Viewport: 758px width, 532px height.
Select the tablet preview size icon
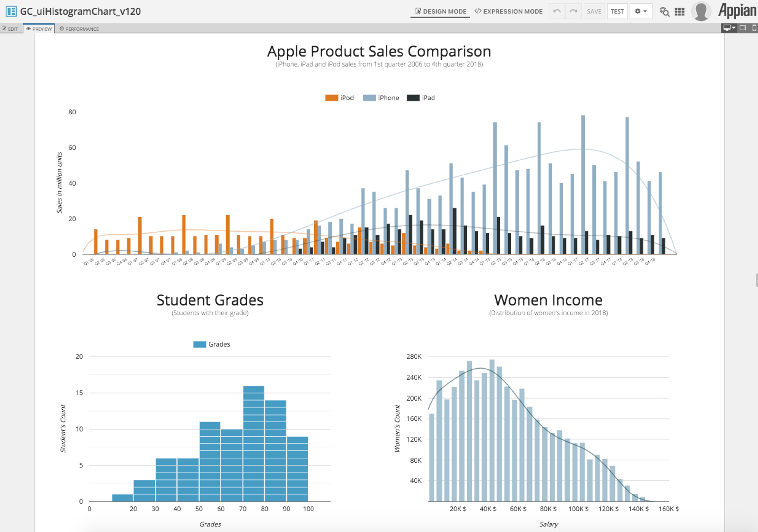click(x=743, y=28)
